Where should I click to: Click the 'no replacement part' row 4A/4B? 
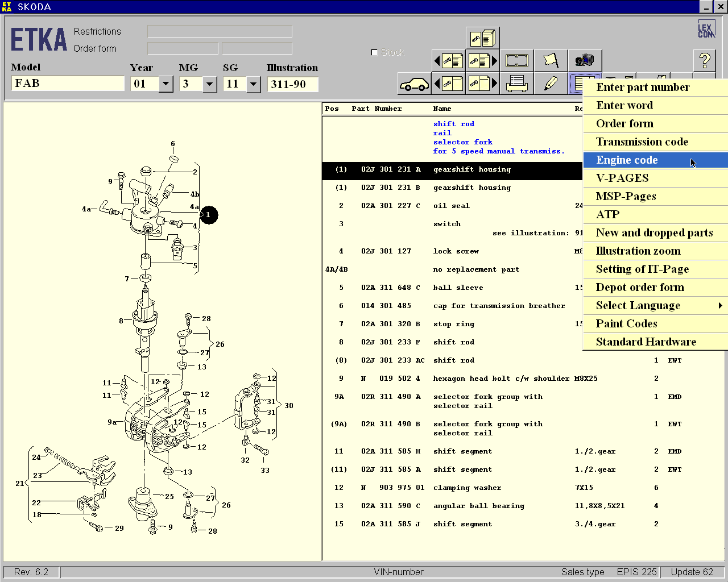[x=453, y=269]
